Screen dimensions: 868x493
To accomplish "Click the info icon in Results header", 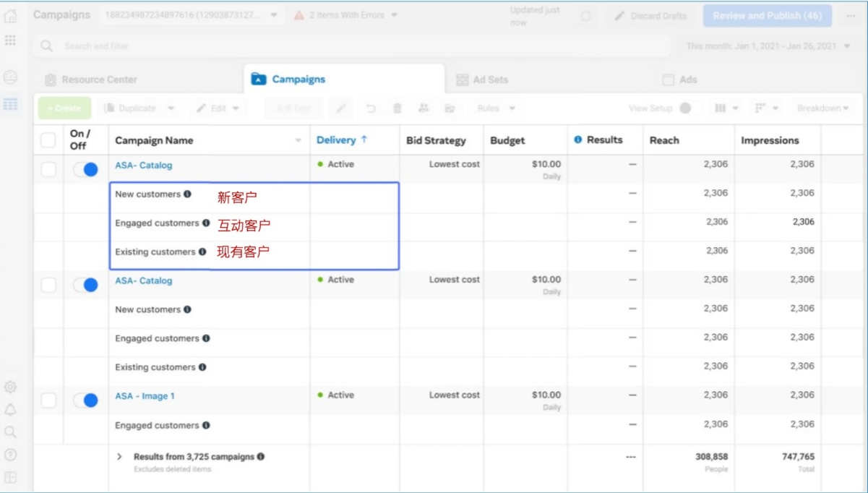I will coord(578,140).
